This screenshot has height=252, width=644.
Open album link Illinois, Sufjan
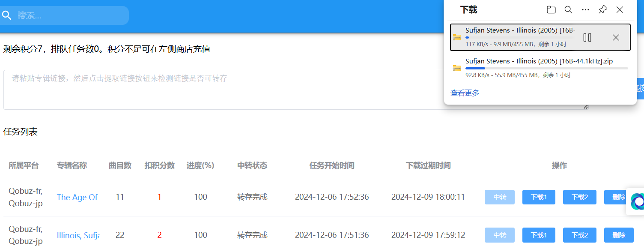[78, 235]
